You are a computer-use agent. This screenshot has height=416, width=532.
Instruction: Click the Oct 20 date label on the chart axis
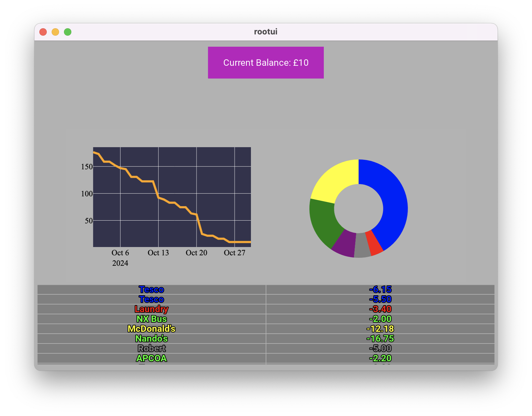pos(197,253)
